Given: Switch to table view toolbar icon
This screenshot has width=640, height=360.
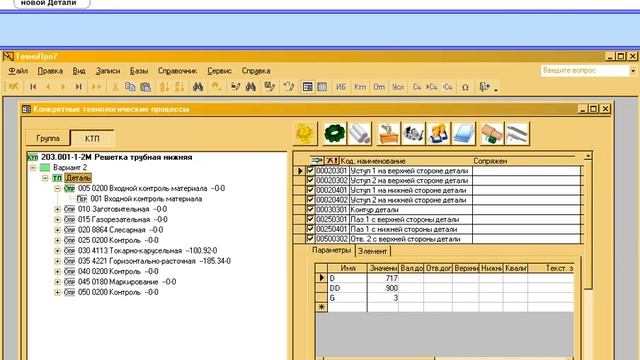Looking at the screenshot, I should click(x=322, y=87).
